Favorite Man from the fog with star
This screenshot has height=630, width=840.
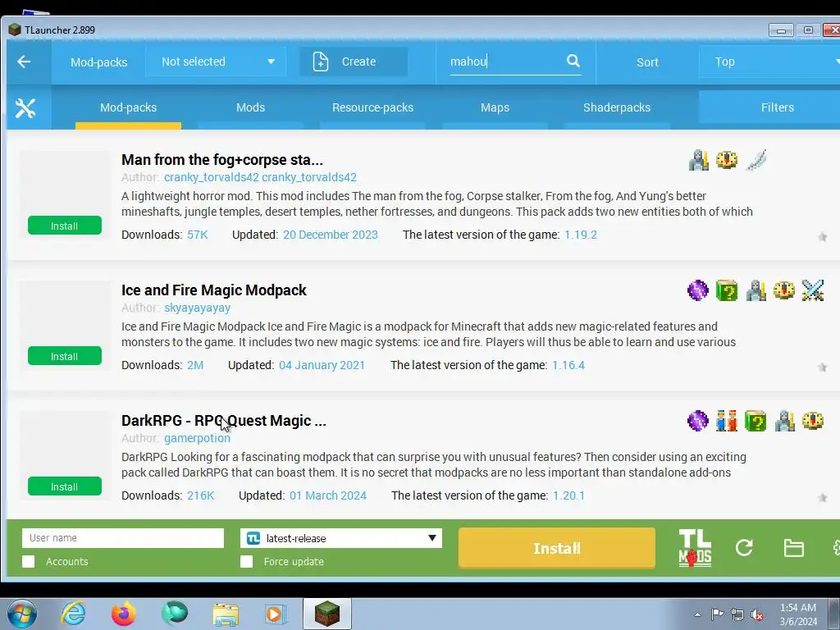pos(822,237)
